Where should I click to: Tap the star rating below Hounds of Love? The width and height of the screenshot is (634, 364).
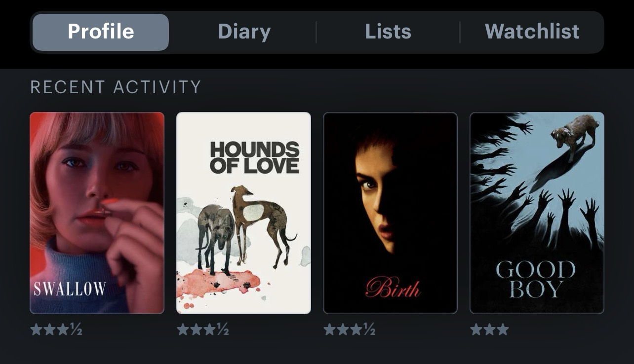click(x=202, y=329)
